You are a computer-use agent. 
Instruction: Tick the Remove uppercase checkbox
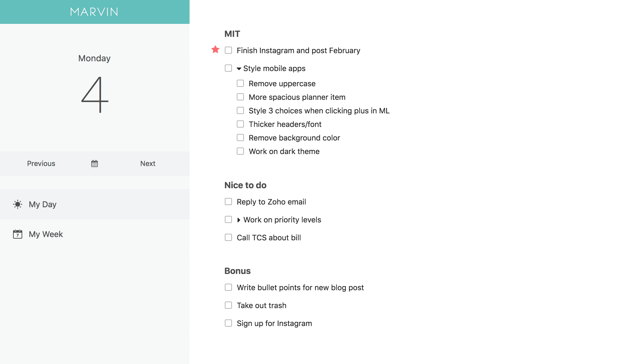tap(240, 83)
